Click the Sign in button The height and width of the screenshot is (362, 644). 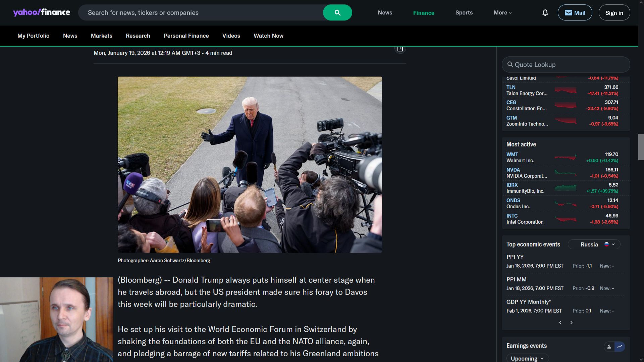614,12
